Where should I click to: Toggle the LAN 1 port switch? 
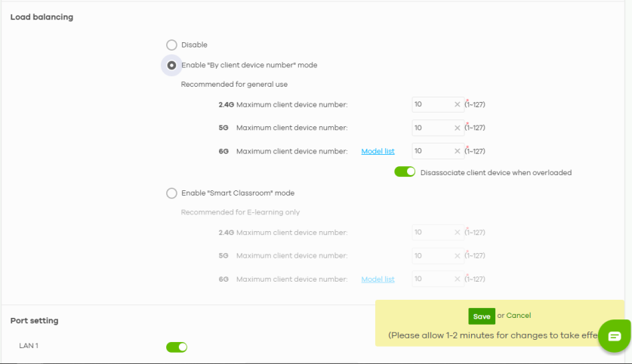pos(177,347)
